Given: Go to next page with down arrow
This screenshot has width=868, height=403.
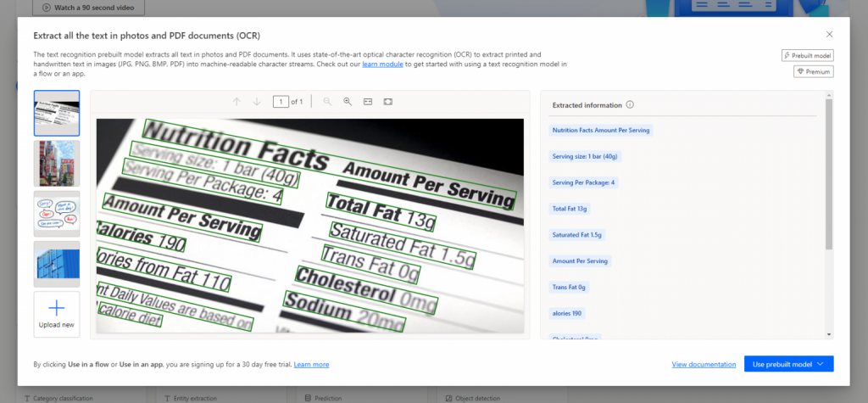Looking at the screenshot, I should [257, 102].
